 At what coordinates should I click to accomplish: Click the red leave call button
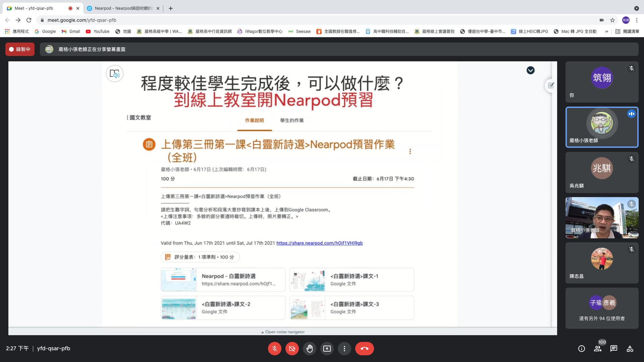tap(364, 349)
